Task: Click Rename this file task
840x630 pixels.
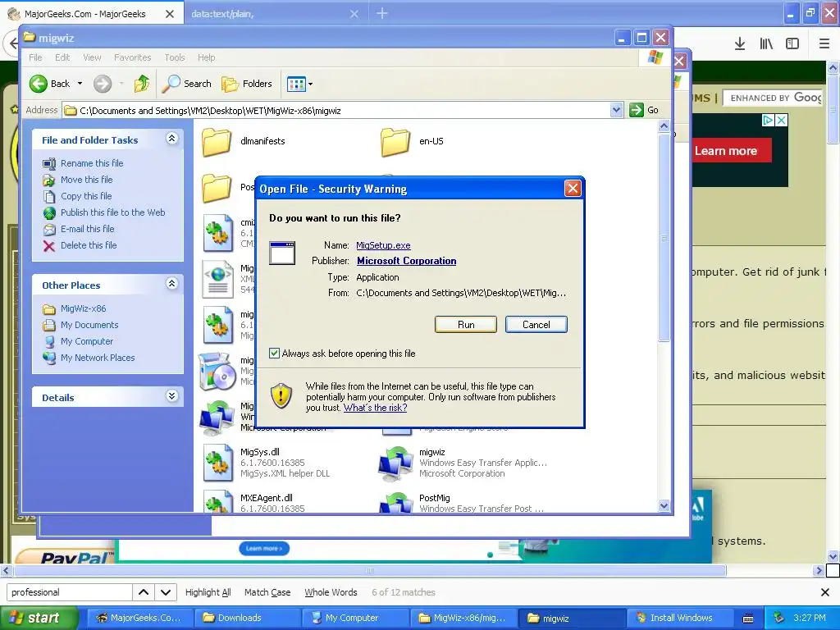Action: [92, 163]
